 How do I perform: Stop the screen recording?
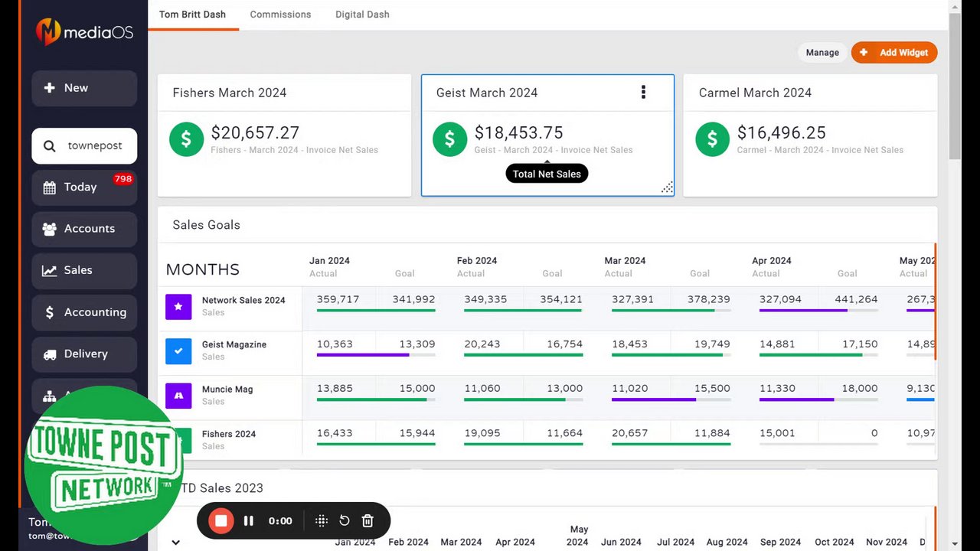coord(221,521)
